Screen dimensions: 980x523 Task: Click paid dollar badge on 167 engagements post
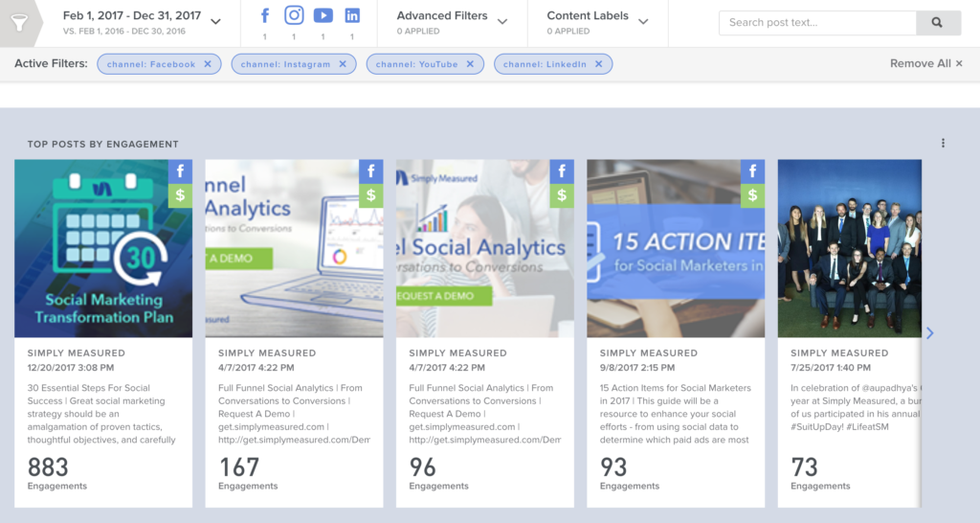(x=371, y=195)
